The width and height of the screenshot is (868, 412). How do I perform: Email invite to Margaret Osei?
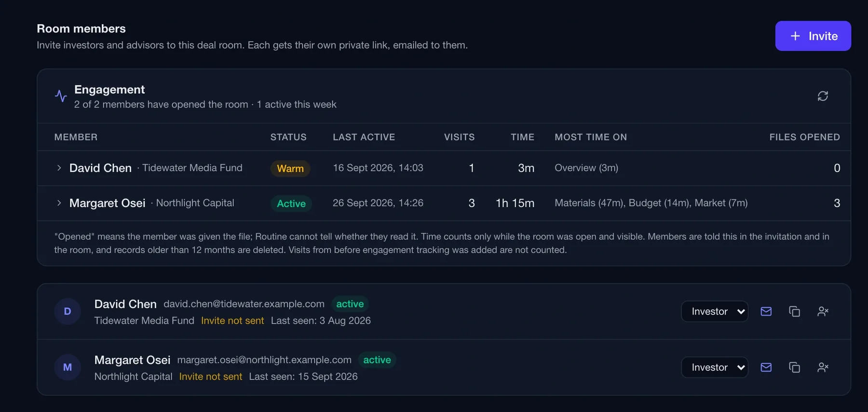coord(766,368)
